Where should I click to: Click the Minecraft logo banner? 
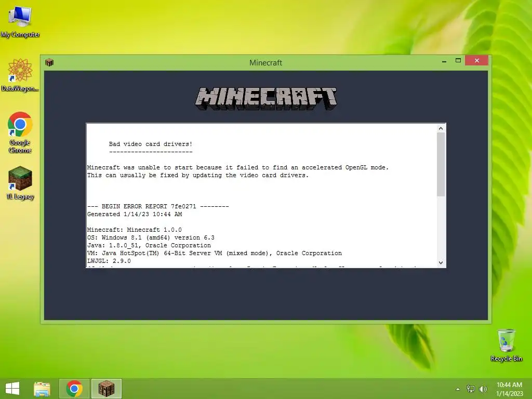[266, 98]
